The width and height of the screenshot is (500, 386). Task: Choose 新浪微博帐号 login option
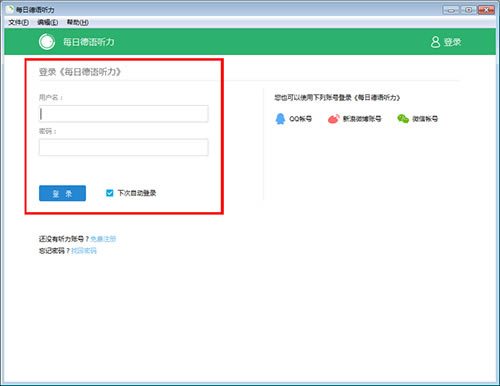tap(362, 119)
